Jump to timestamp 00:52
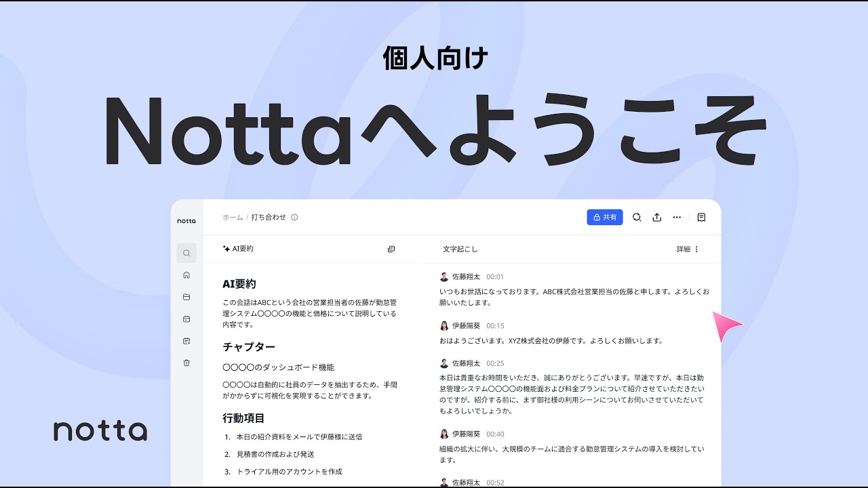 coord(495,483)
